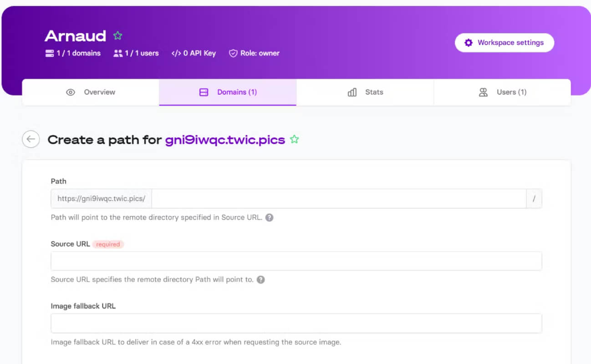Focus the Image fallback URL input field
This screenshot has width=591, height=364.
tap(296, 324)
